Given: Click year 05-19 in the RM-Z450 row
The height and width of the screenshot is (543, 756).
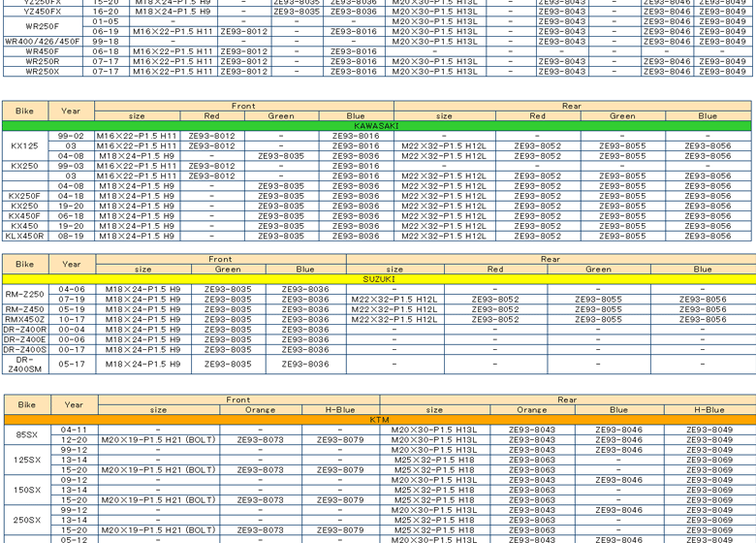Looking at the screenshot, I should point(73,309).
